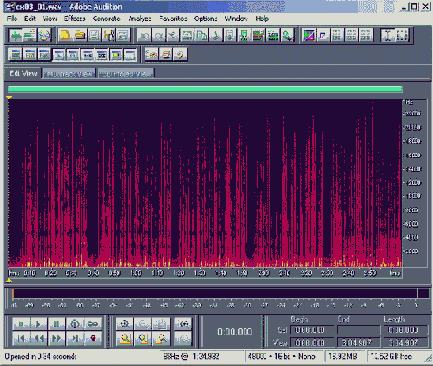Click the Zoom Out Horizontally icon
Viewport: 433px width, 366px height.
[143, 324]
